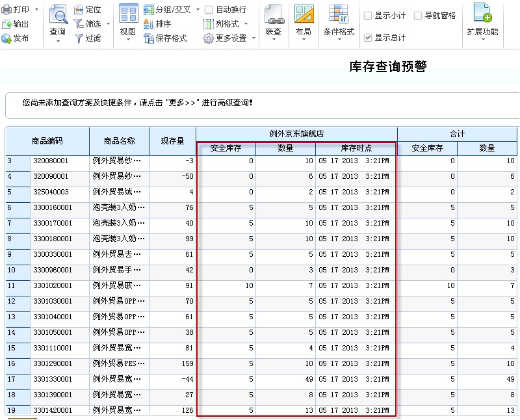Click the 安全库存 header under 合计
This screenshot has width=520, height=420.
(x=427, y=148)
